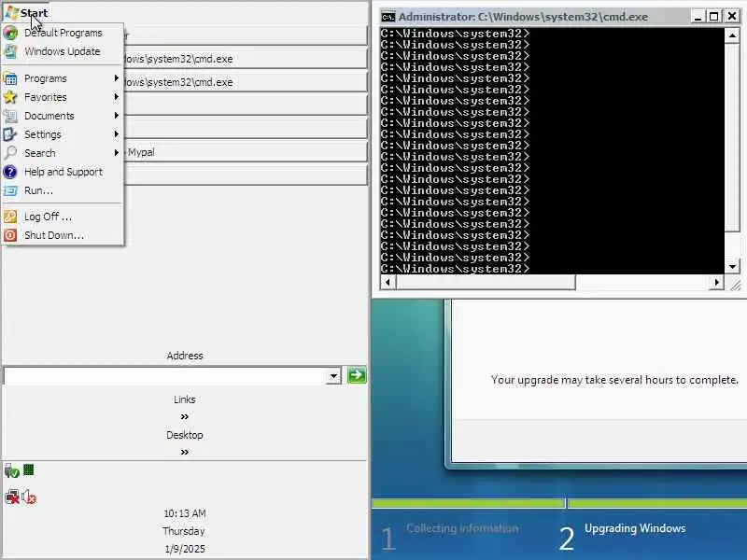Click the cmd window resize grip

pos(736,285)
